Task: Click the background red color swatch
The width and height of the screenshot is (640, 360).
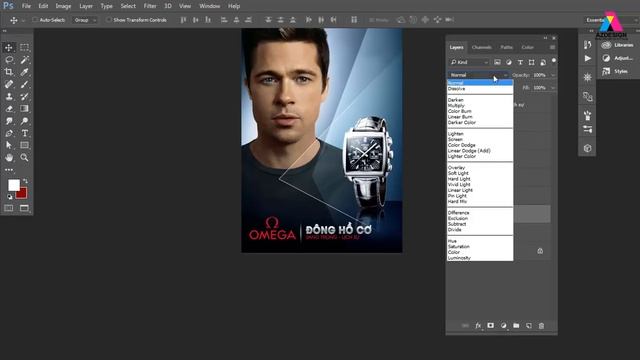Action: [x=22, y=194]
